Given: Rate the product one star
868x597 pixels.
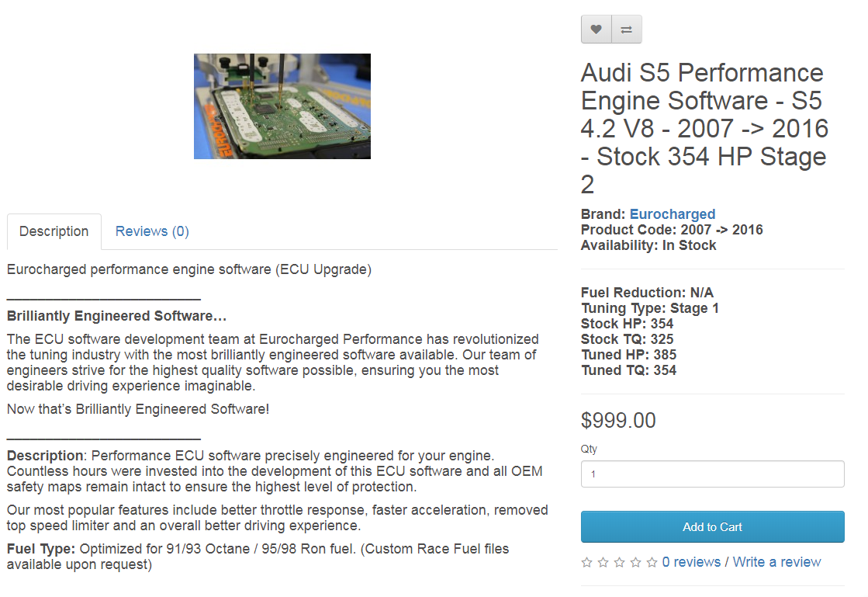Looking at the screenshot, I should [x=586, y=561].
